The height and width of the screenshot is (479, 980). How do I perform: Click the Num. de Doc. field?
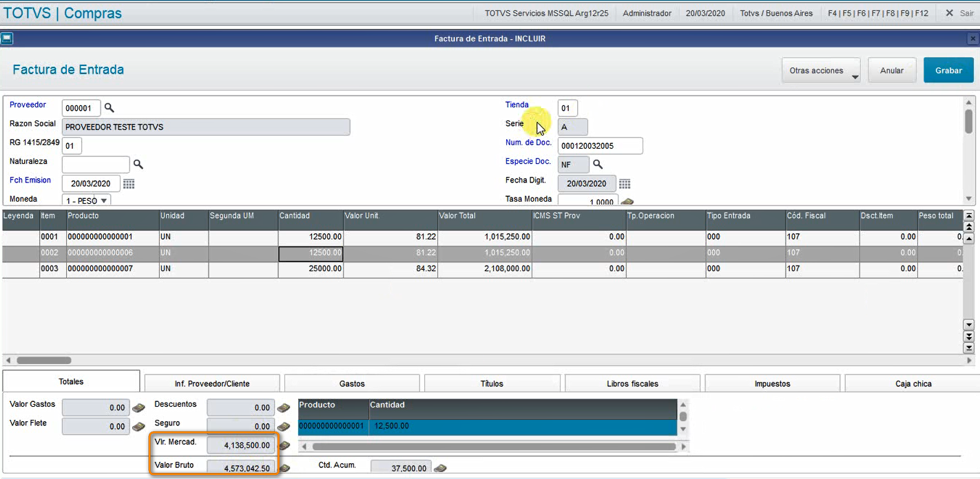pyautogui.click(x=600, y=146)
